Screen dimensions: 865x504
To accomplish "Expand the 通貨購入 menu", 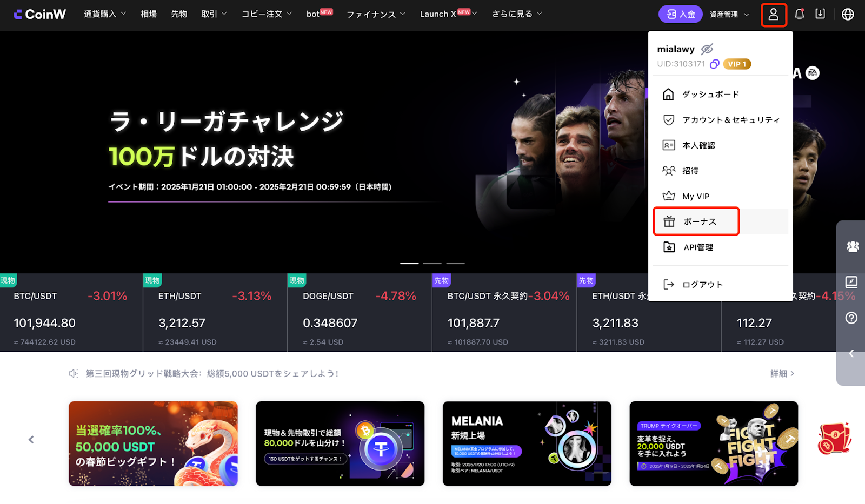I will click(105, 14).
